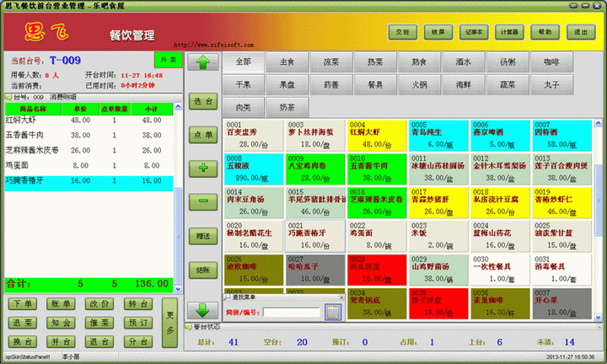Click the 并台 merge table button
Viewport: 607px width, 364px height.
click(61, 341)
